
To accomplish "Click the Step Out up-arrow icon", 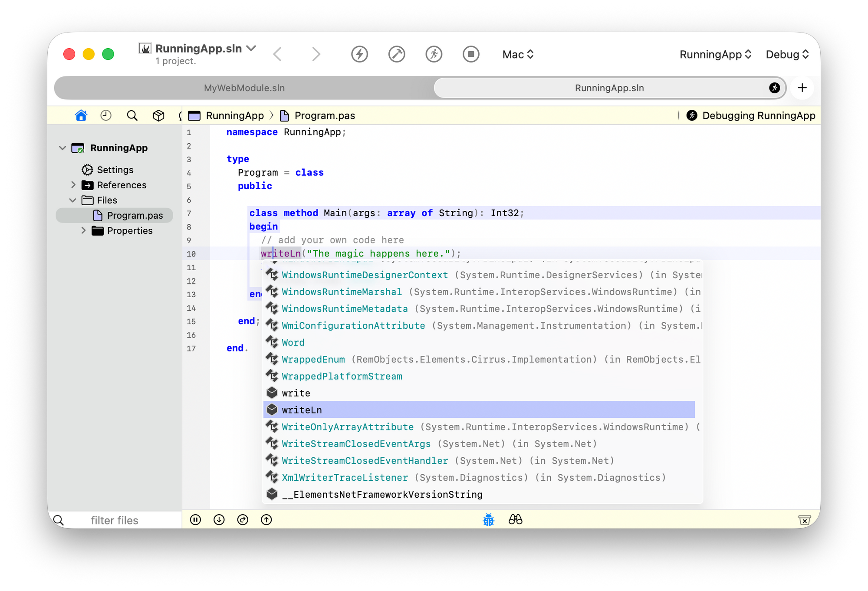I will point(266,519).
